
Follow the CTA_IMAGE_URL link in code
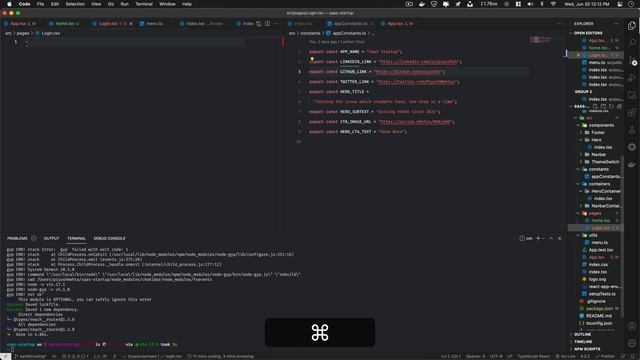coord(416,122)
